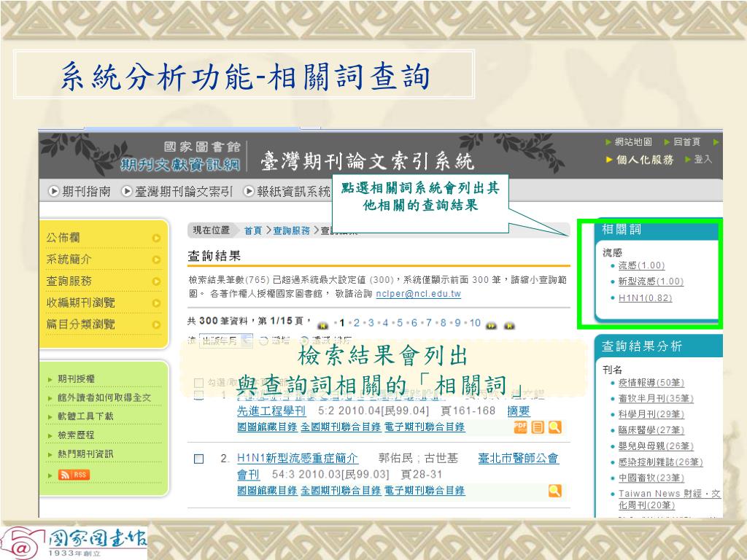Select the 遞增 ascending radio button

263,341
